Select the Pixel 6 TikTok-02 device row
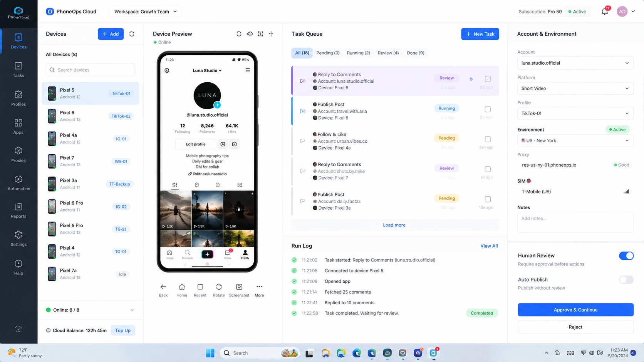The image size is (644, 362). click(91, 116)
